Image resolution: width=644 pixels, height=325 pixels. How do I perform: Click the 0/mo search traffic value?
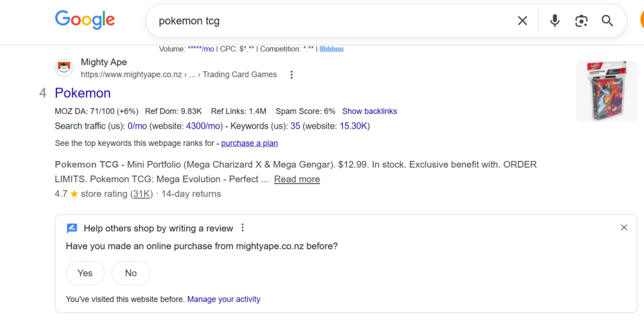[x=137, y=126]
